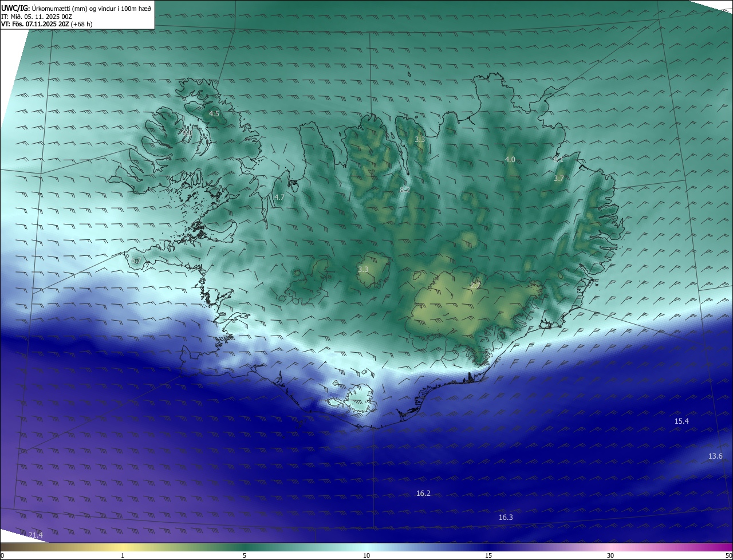Click the 0 tick on the color scale
This screenshot has height=560, width=733.
(x=2, y=555)
